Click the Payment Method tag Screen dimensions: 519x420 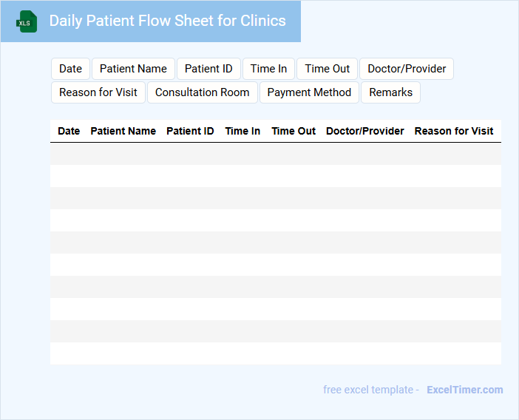(309, 92)
